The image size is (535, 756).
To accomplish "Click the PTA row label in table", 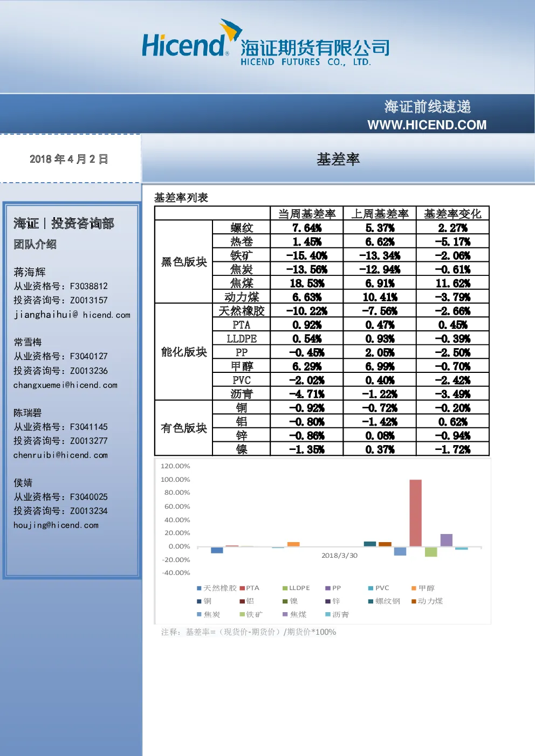I will click(x=242, y=325).
